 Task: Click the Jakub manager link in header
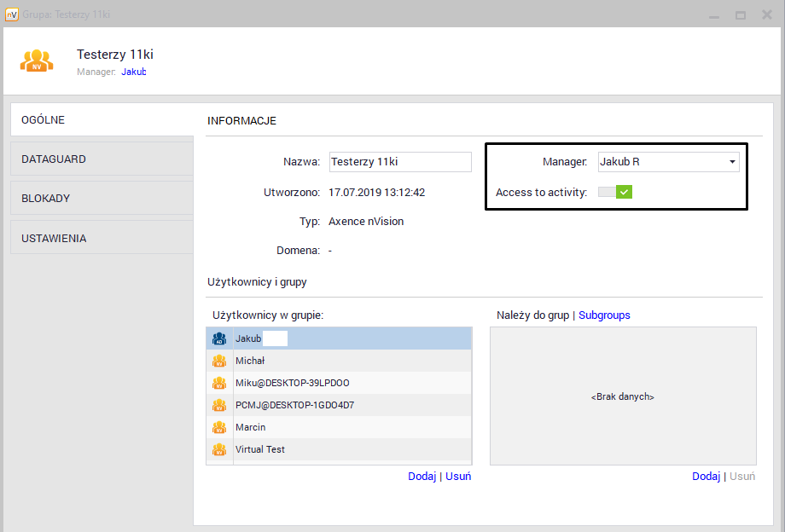click(x=133, y=72)
